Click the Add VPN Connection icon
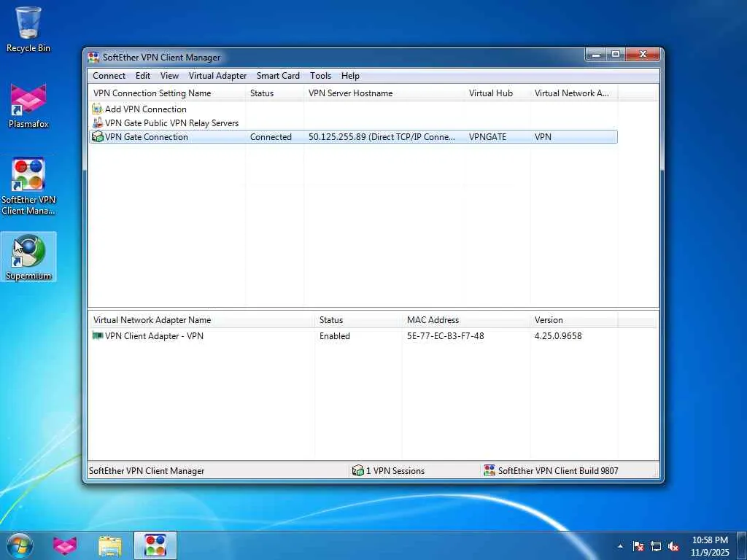The image size is (747, 560). click(97, 109)
